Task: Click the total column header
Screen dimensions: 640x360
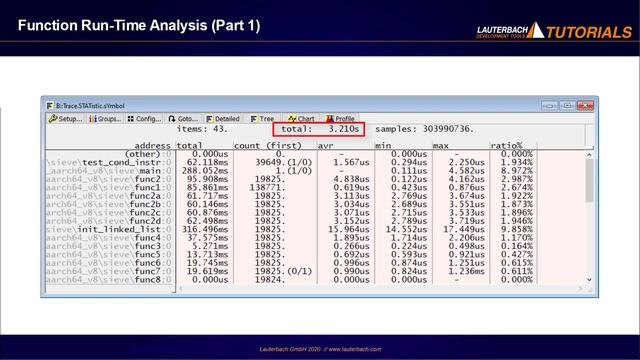Action: [189, 145]
